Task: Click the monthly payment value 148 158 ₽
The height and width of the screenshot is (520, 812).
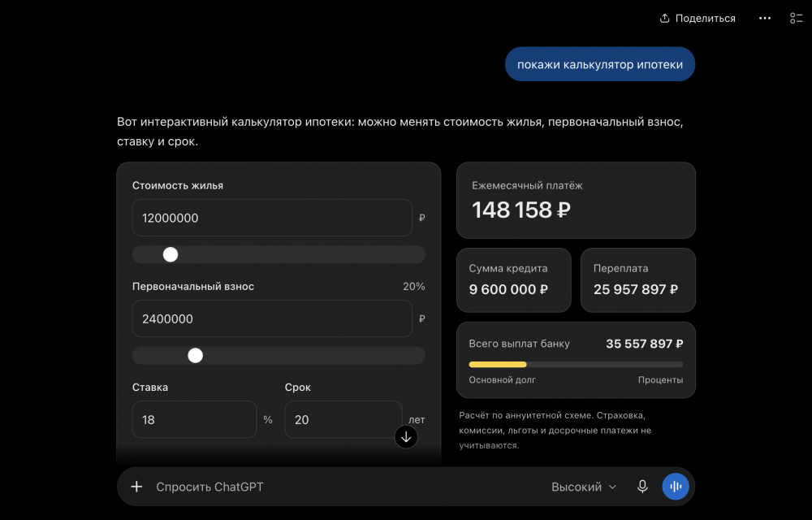Action: [521, 210]
